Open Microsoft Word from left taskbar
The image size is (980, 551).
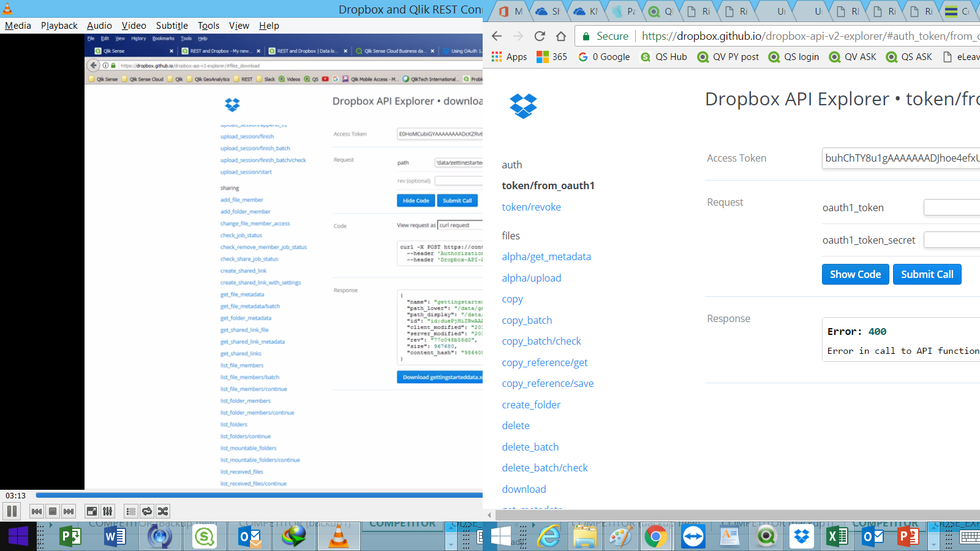point(115,537)
